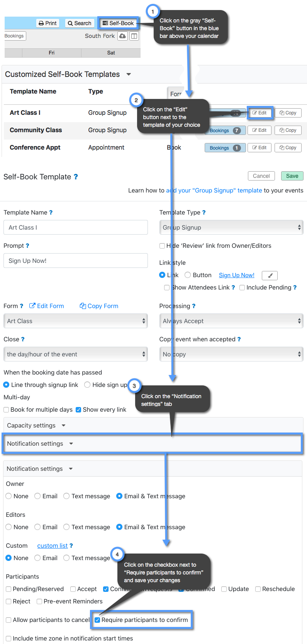Open the link style brush editor

pyautogui.click(x=270, y=275)
